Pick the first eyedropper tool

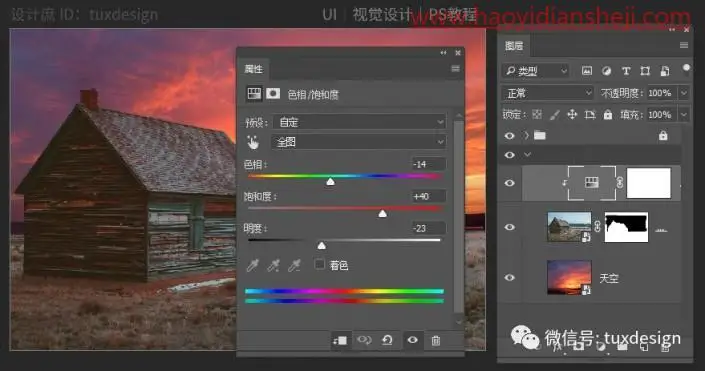[252, 266]
